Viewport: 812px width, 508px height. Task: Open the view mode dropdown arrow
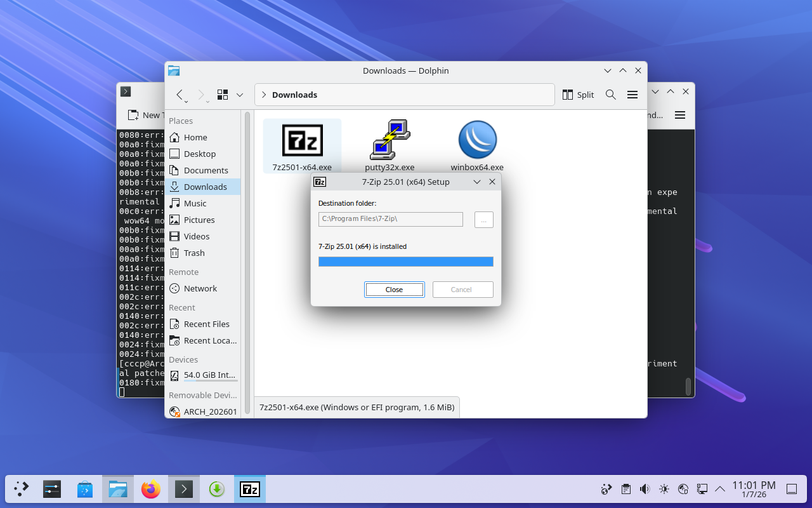point(240,95)
